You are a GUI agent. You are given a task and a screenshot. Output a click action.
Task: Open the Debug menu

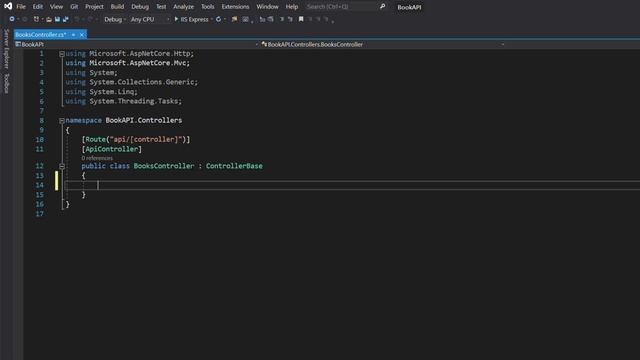tap(140, 7)
